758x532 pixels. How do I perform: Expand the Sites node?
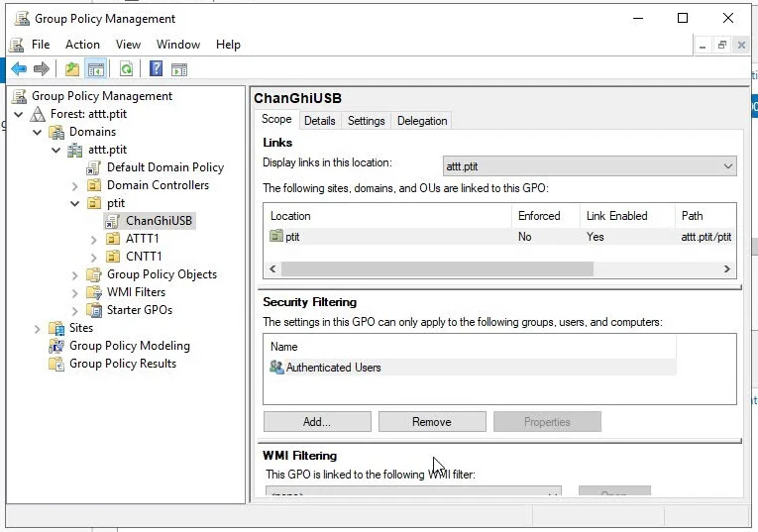pyautogui.click(x=38, y=329)
